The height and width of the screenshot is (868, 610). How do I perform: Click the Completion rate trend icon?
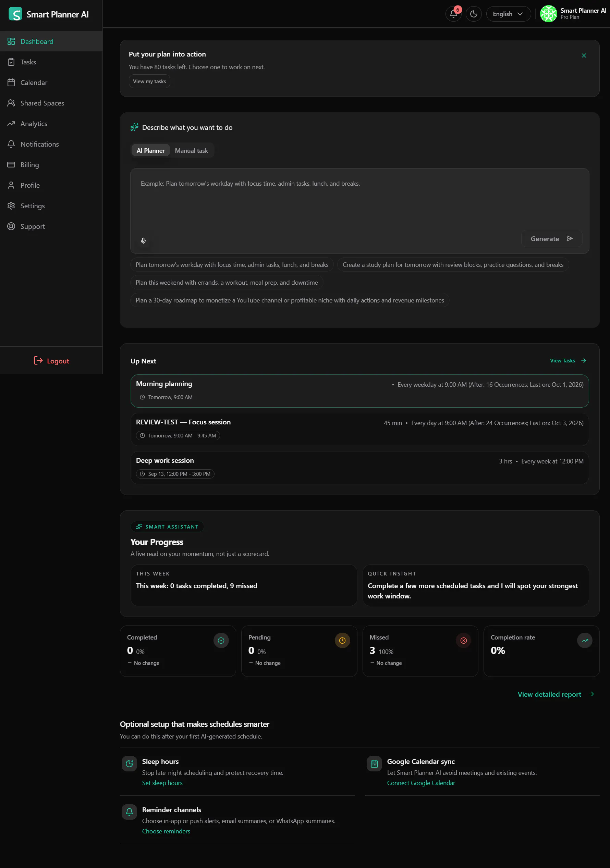[x=585, y=641]
